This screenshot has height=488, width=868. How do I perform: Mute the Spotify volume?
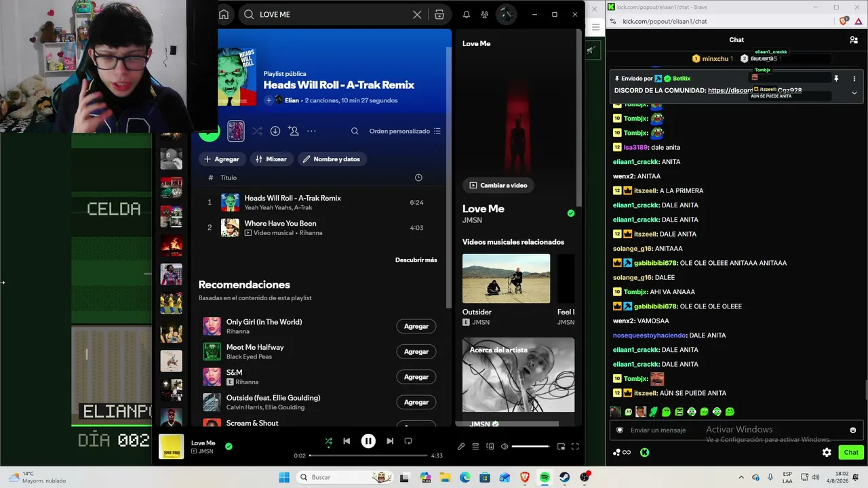505,447
